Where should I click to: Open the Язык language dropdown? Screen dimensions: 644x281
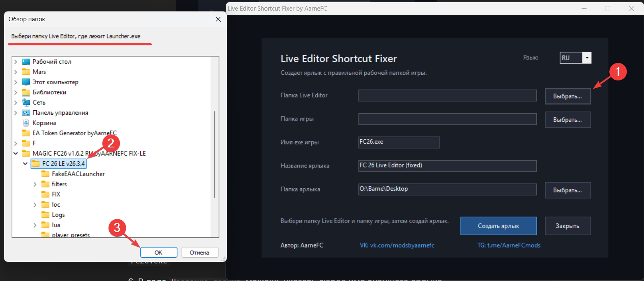click(x=587, y=58)
